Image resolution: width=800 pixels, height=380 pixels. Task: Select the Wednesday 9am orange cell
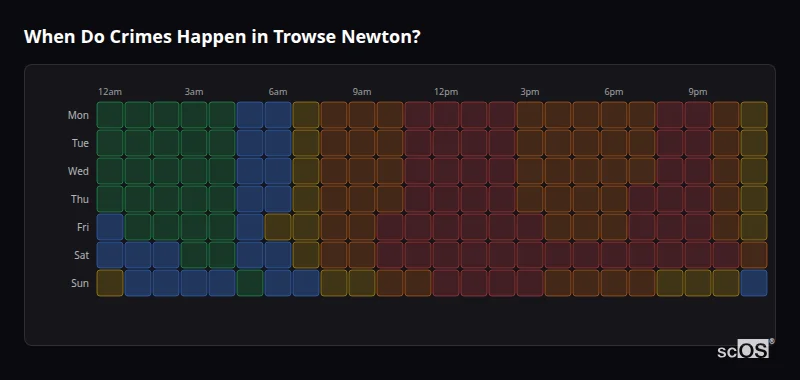(x=362, y=171)
